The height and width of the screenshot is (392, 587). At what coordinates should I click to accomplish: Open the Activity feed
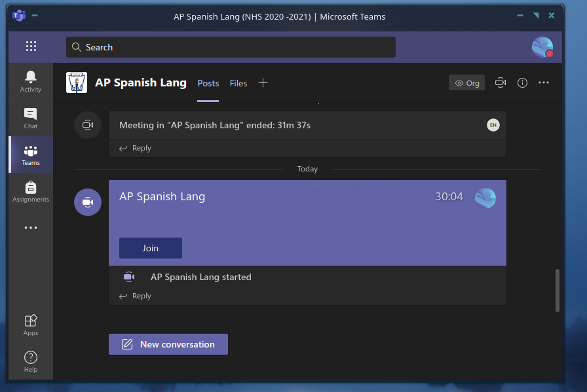tap(31, 81)
